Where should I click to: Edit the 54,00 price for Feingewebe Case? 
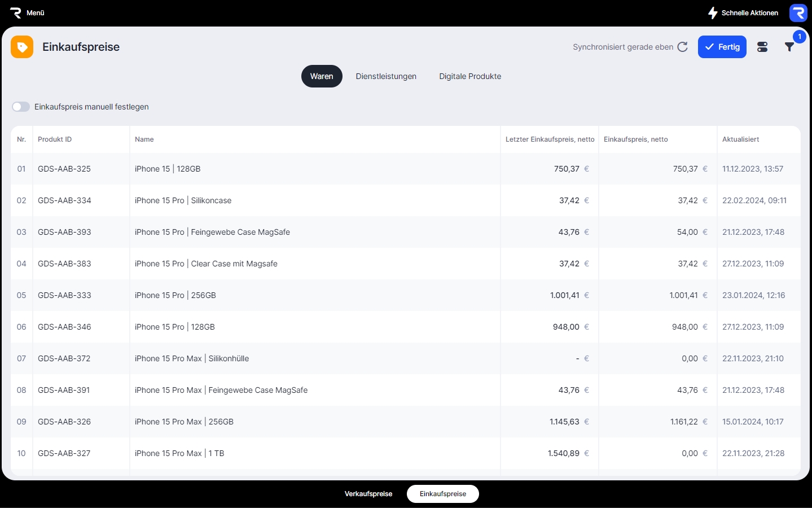click(x=687, y=232)
